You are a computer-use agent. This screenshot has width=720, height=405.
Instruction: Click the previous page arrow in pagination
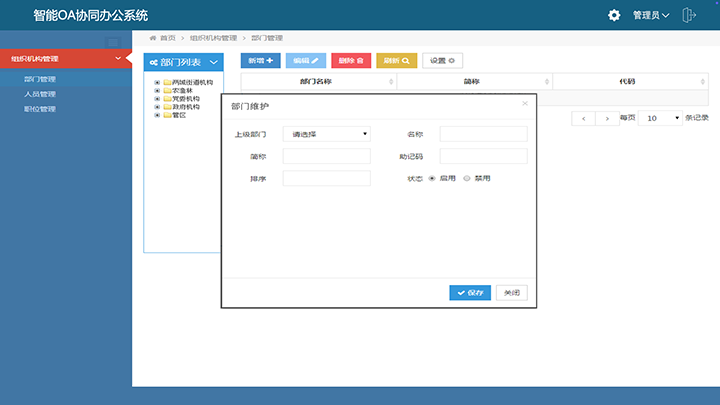(584, 118)
